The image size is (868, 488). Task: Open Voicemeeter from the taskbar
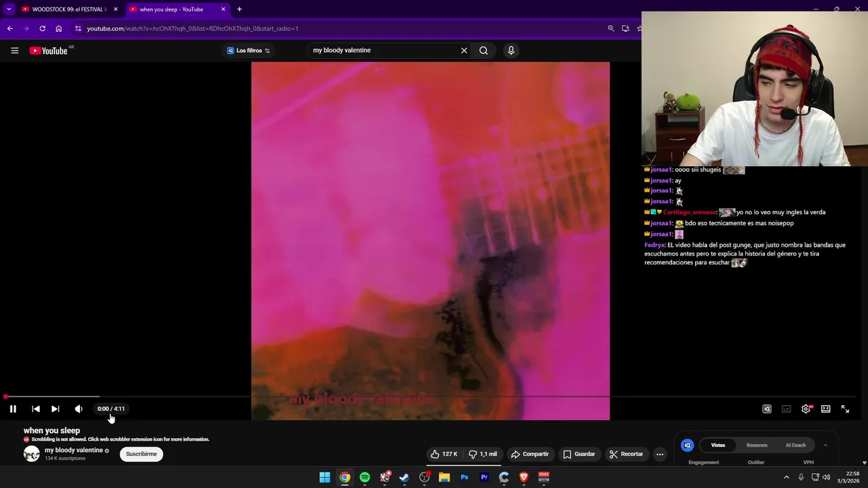544,477
